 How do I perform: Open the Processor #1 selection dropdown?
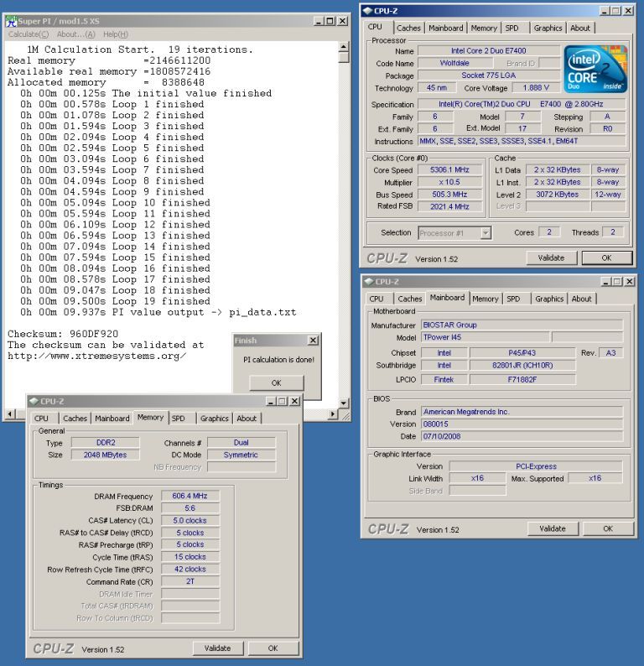tap(486, 232)
